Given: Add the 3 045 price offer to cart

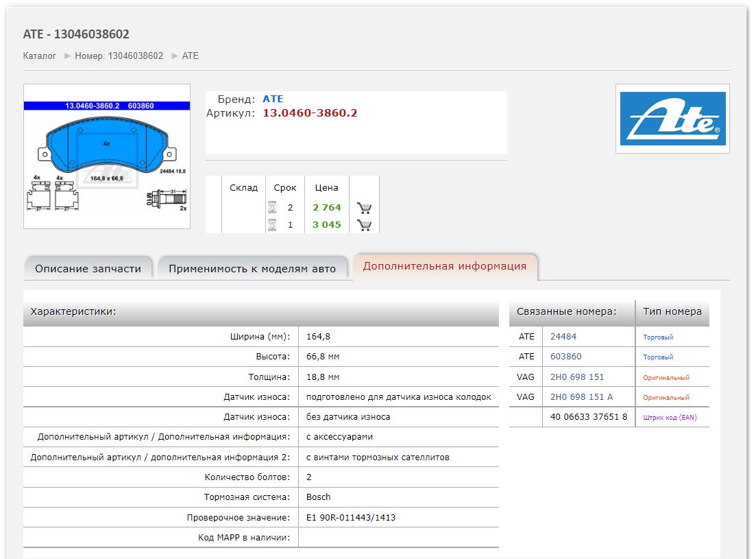Looking at the screenshot, I should [364, 225].
